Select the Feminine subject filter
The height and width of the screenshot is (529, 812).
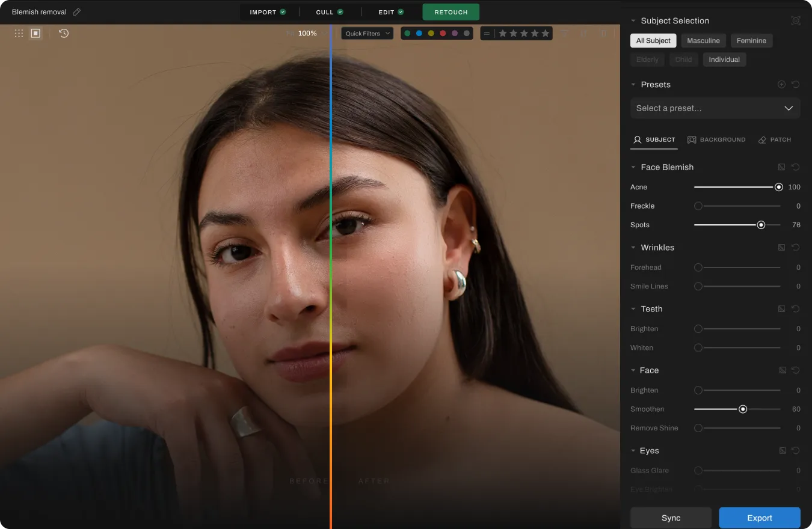(x=751, y=41)
